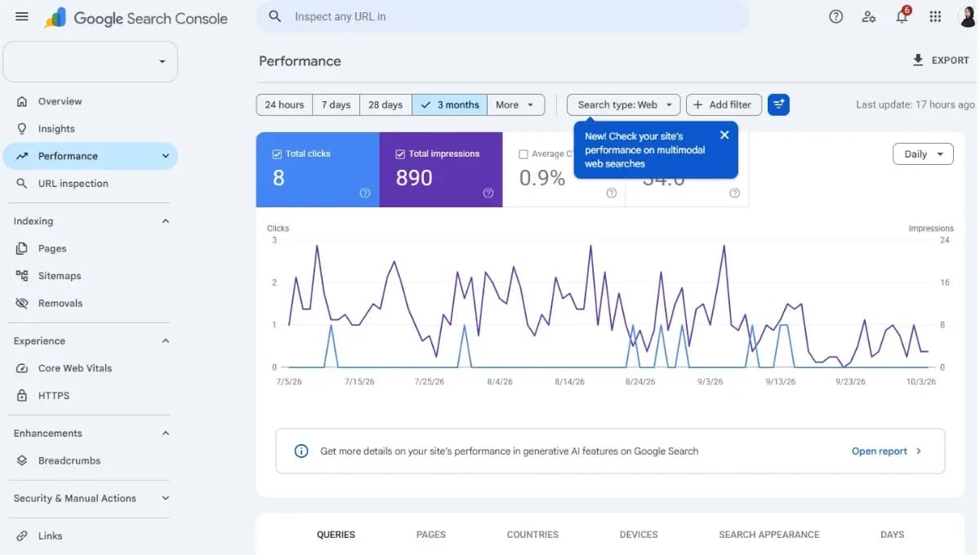Open the Google apps grid

click(x=935, y=16)
